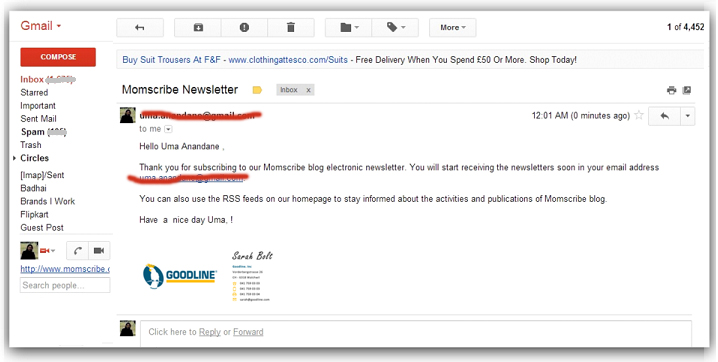Open the Trash folder
Viewport: 718px width, 362px height.
(31, 145)
